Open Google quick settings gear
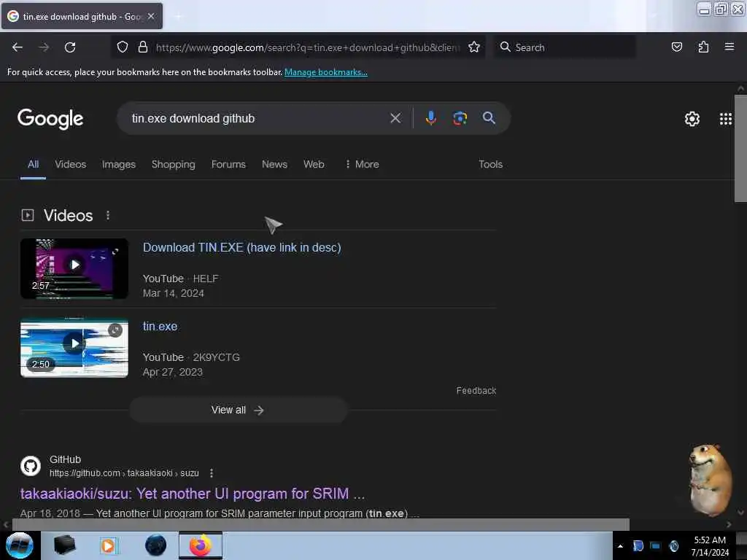The image size is (747, 560). pos(692,119)
